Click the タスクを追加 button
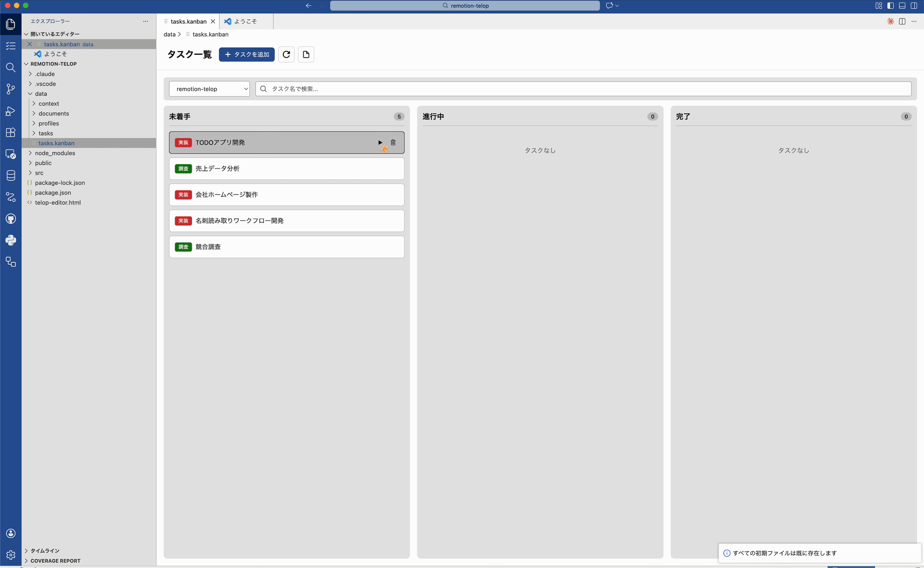Viewport: 924px width, 568px height. tap(246, 54)
